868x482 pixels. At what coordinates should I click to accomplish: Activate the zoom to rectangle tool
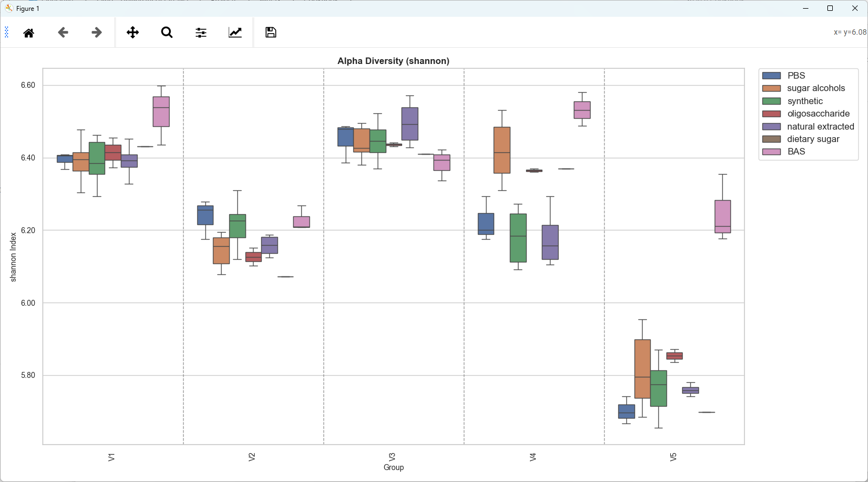point(167,33)
